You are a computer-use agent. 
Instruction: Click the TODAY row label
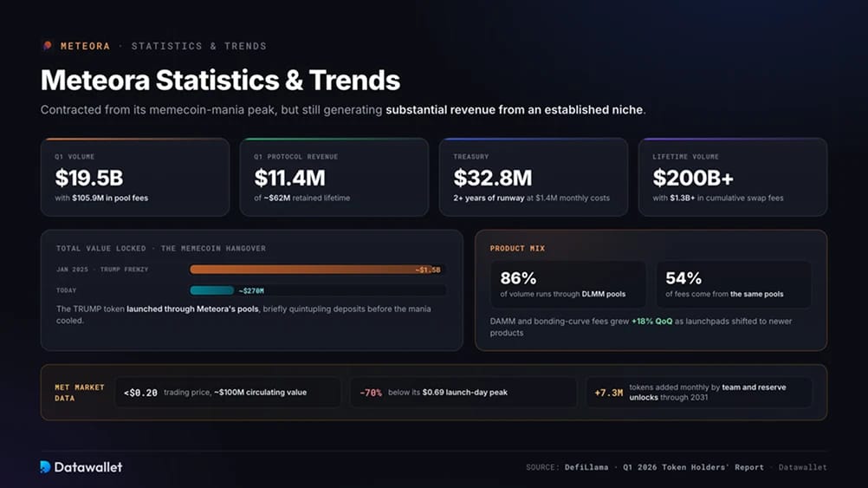pyautogui.click(x=67, y=290)
